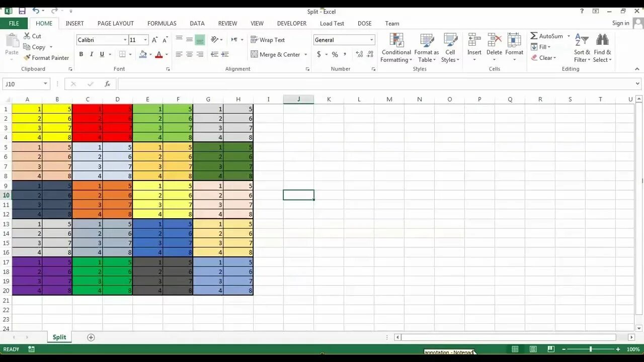This screenshot has width=644, height=362.
Task: Toggle Italic formatting
Action: [x=92, y=54]
